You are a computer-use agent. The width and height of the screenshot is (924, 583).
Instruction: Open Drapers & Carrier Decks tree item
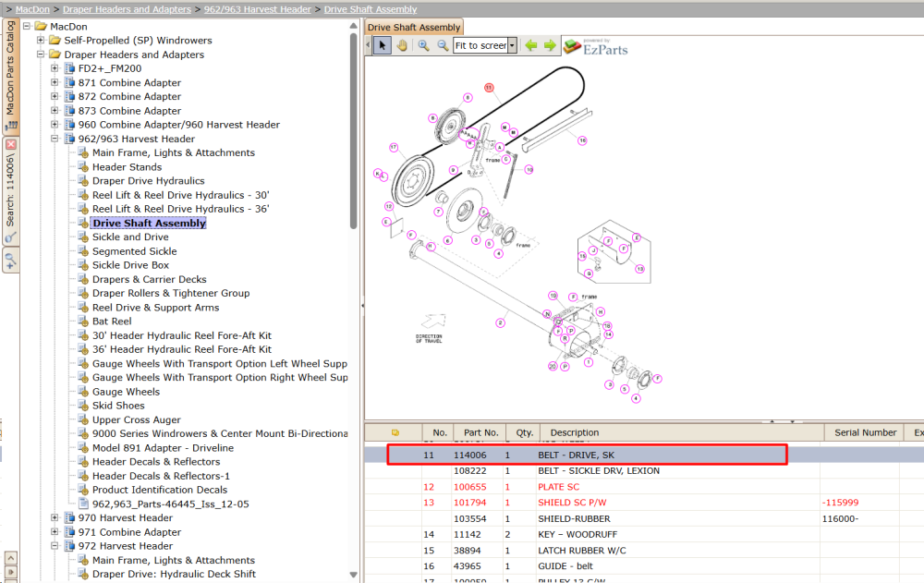(x=149, y=279)
